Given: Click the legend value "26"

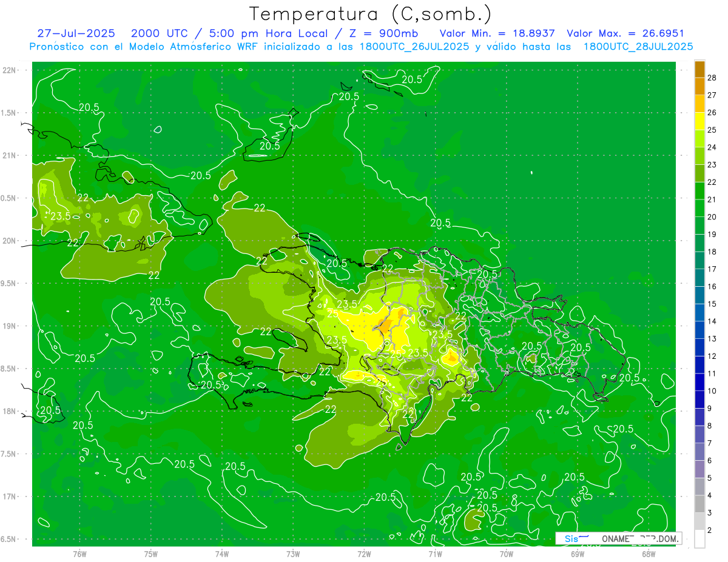Looking at the screenshot, I should [x=712, y=112].
